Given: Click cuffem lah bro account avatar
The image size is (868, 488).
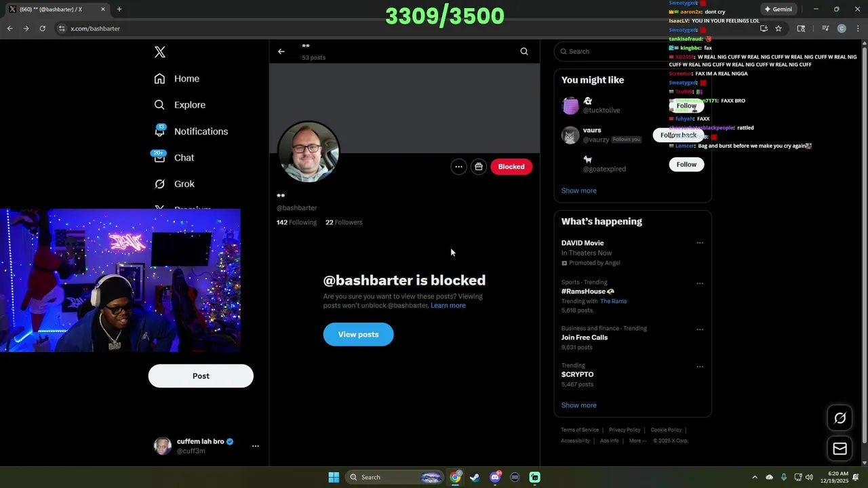Looking at the screenshot, I should [163, 446].
